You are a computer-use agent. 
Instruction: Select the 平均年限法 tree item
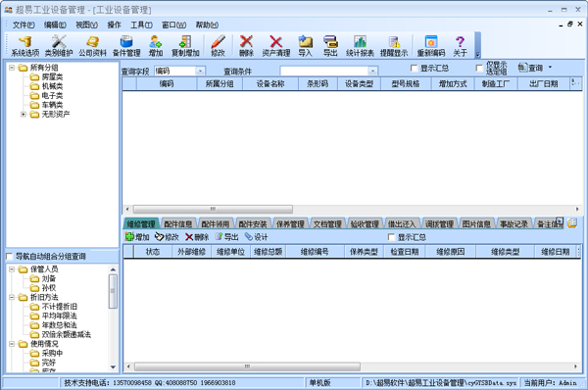(x=54, y=316)
